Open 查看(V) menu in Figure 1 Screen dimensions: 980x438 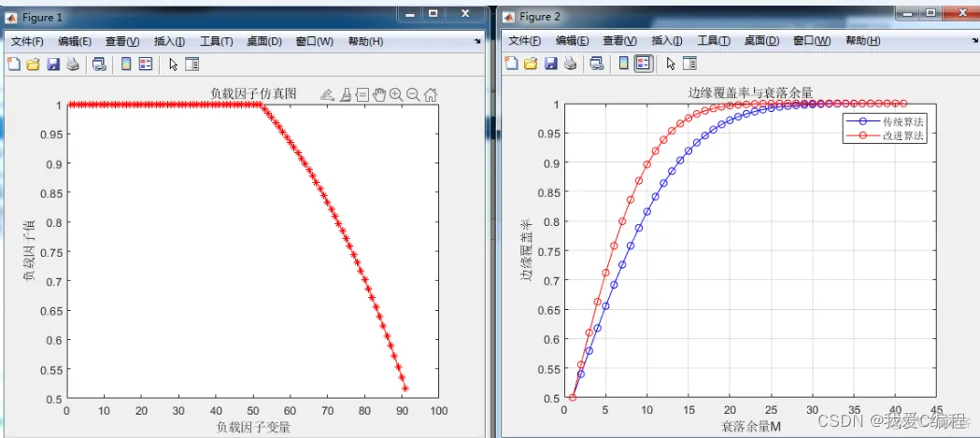coord(122,42)
